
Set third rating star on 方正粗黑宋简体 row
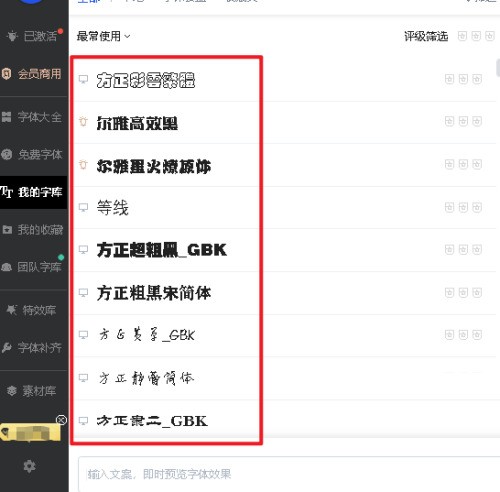coord(477,293)
